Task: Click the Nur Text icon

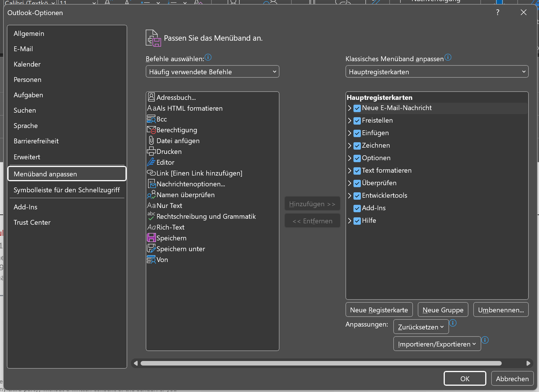Action: [151, 205]
